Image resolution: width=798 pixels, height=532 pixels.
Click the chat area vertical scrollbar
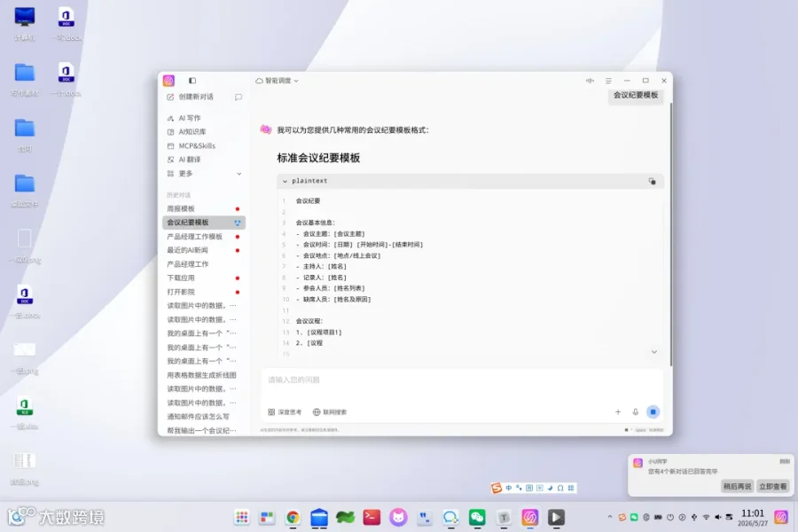(x=671, y=234)
